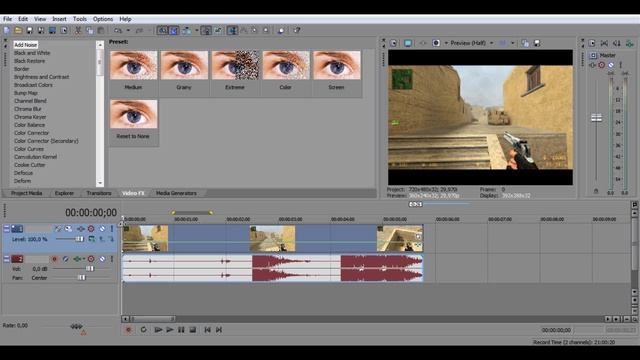Click the Properties toolbar icon
This screenshot has width=640, height=360.
[64, 31]
